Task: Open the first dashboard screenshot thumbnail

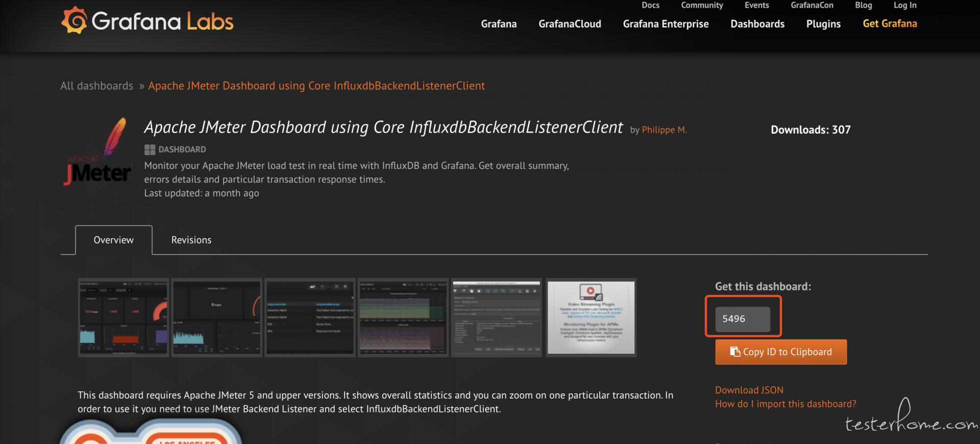Action: click(124, 317)
